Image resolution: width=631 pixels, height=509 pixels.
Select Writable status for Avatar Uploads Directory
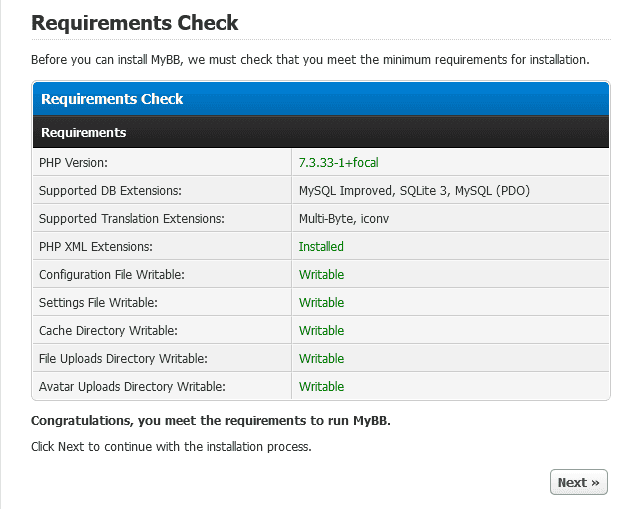click(322, 386)
